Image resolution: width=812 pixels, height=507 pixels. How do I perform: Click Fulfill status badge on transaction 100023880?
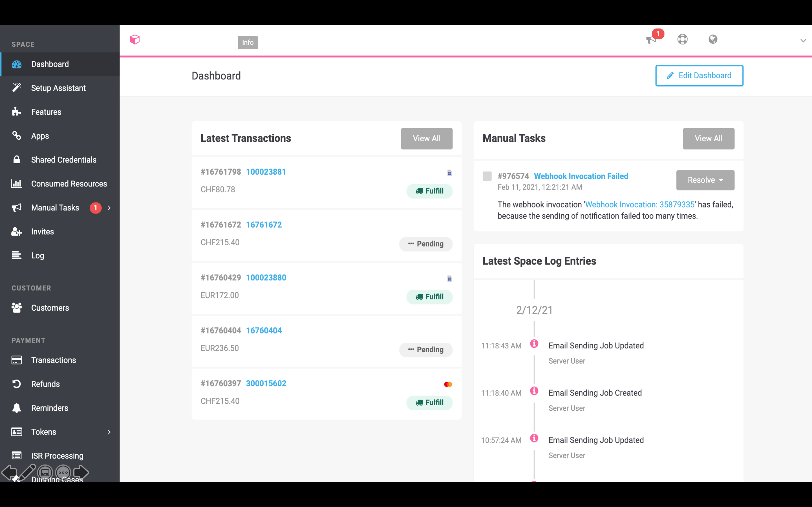coord(429,297)
